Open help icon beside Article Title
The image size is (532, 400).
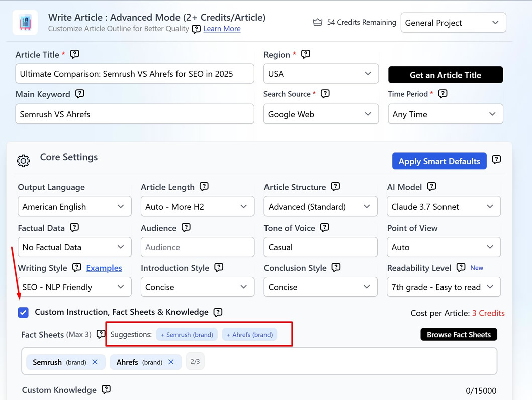point(74,54)
